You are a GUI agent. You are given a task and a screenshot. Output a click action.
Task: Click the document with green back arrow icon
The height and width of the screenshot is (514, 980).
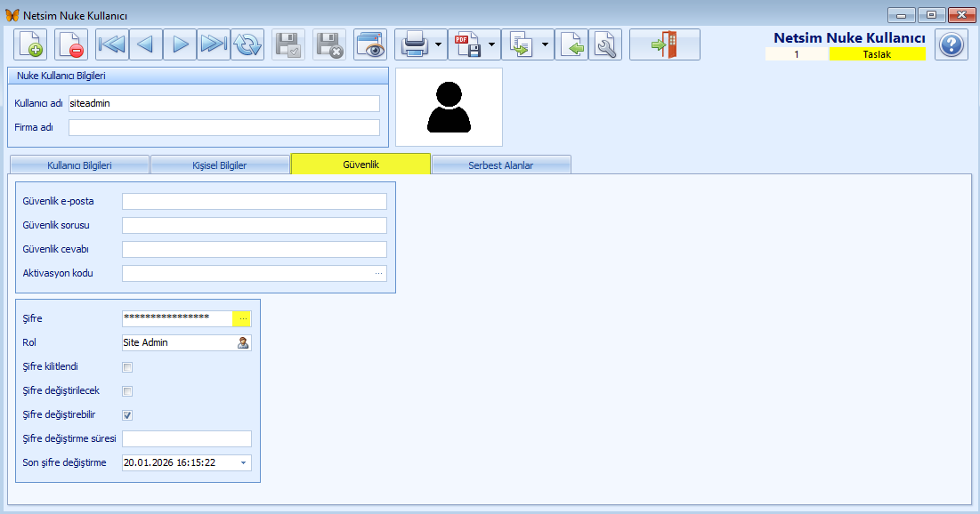pyautogui.click(x=571, y=44)
